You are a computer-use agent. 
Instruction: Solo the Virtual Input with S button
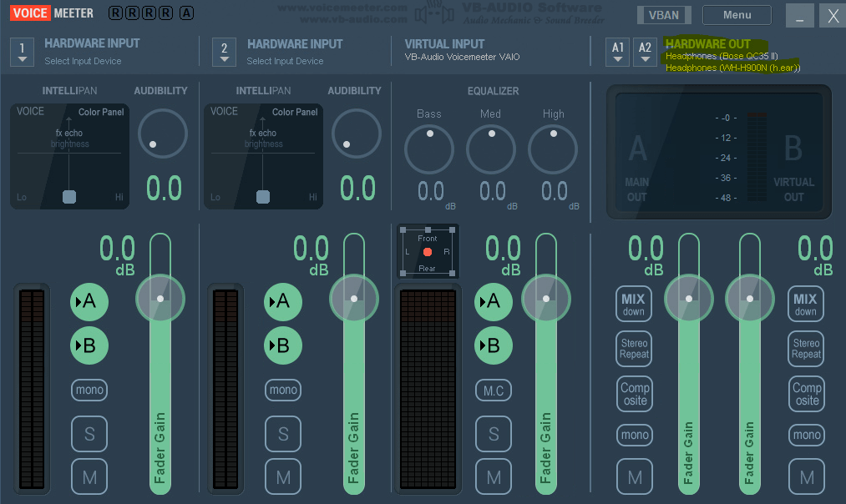[x=493, y=434]
